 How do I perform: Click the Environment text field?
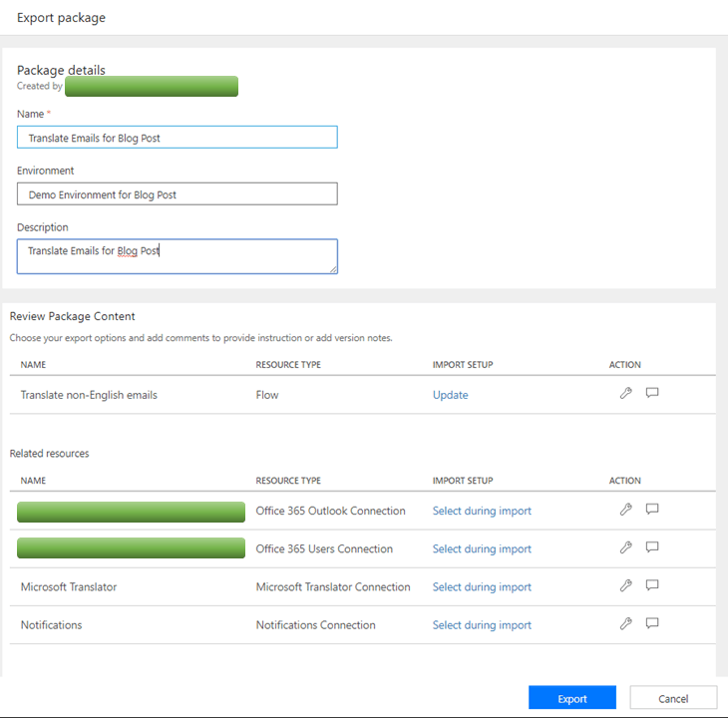[x=178, y=194]
